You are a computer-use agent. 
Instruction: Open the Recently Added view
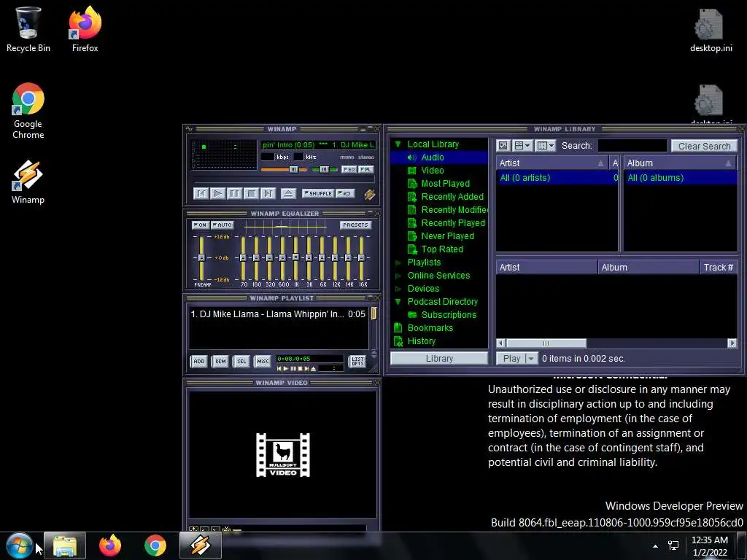(x=452, y=197)
